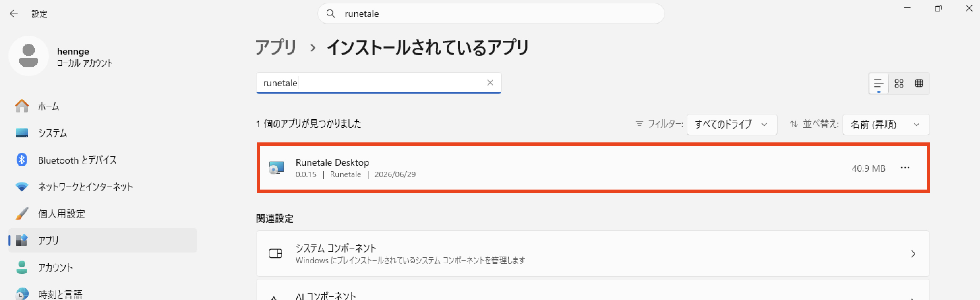Click the henne local account name
This screenshot has height=300, width=980.
coord(73,51)
